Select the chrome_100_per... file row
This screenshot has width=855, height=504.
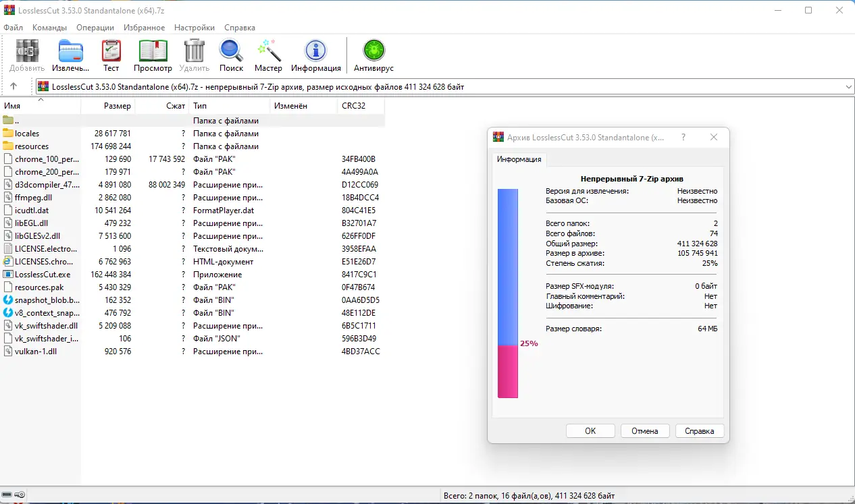point(192,159)
